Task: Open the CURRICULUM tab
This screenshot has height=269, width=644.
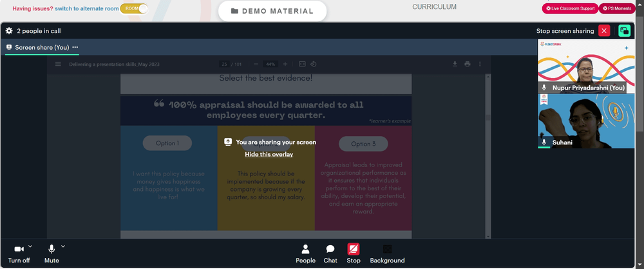Action: [434, 7]
